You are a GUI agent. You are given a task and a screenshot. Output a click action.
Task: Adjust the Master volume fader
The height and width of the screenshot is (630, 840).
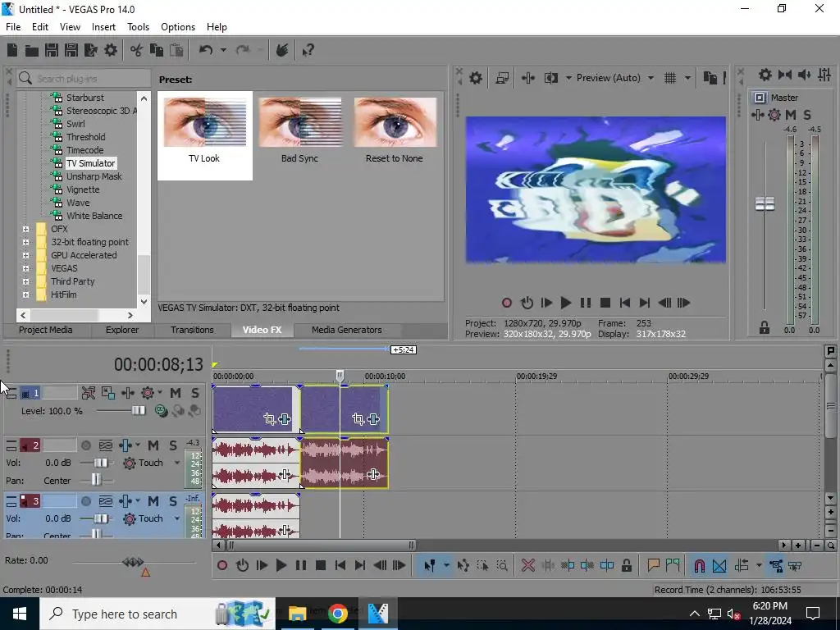[765, 204]
